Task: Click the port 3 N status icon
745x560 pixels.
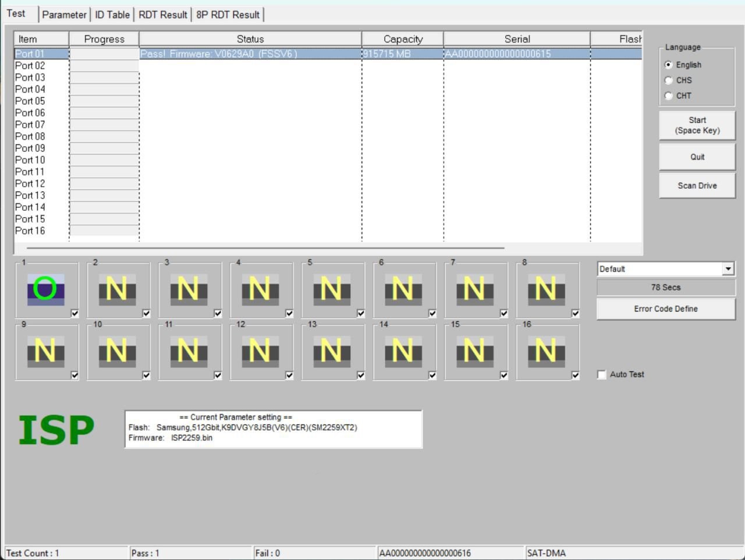Action: [189, 289]
